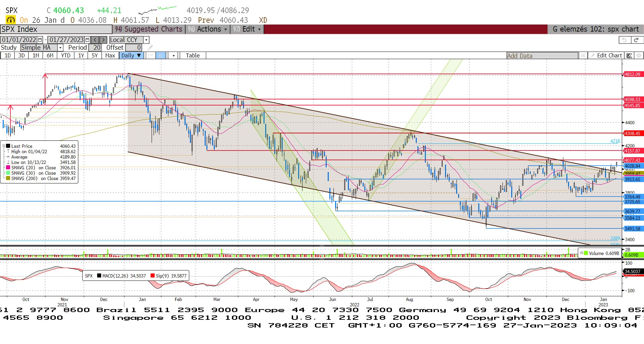
Task: Click the double-chevron collapse icon near Add Data
Action: 583,55
